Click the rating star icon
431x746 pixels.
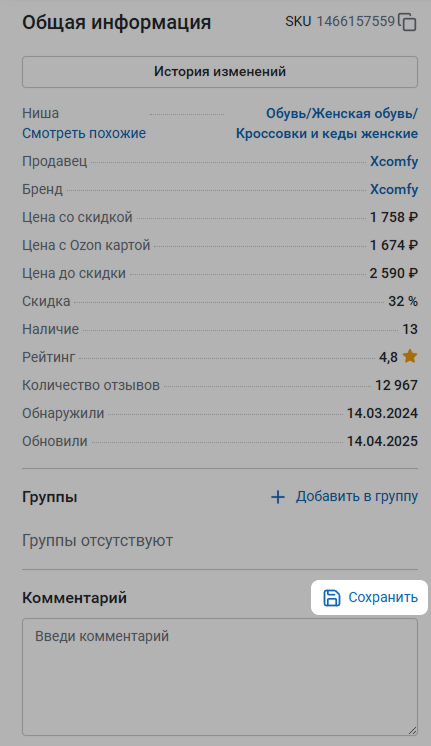[x=410, y=356]
